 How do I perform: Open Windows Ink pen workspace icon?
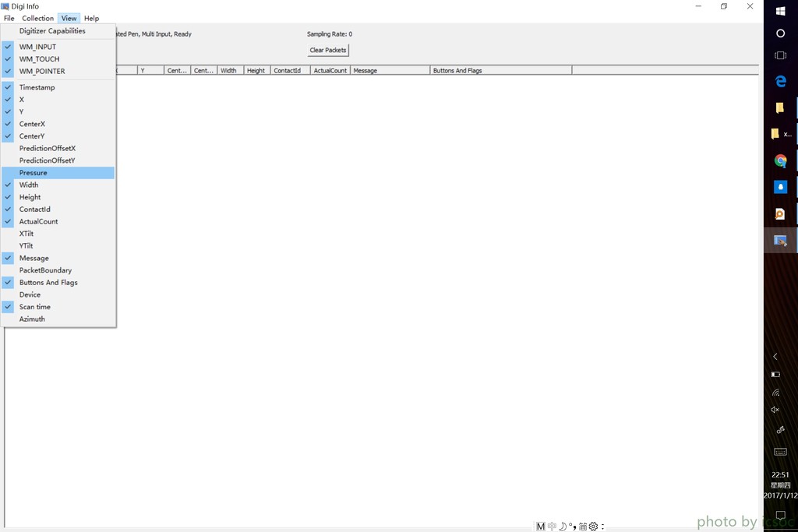[780, 430]
